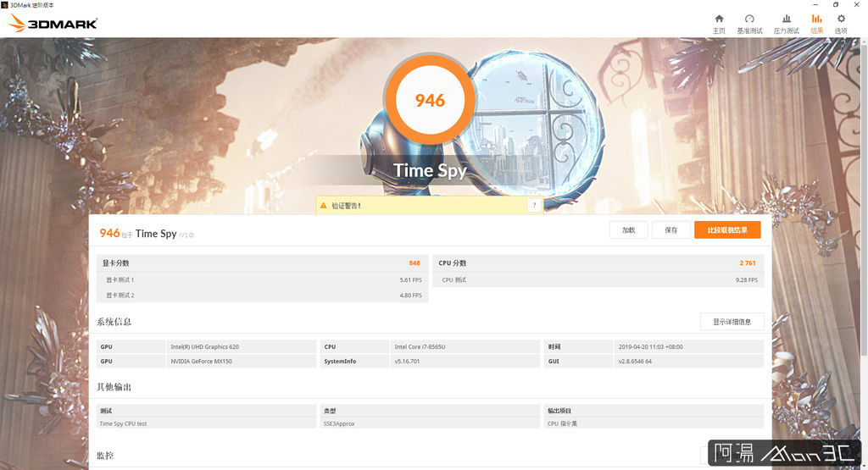Click the 946 score circle
Image resolution: width=868 pixels, height=470 pixels.
[430, 100]
